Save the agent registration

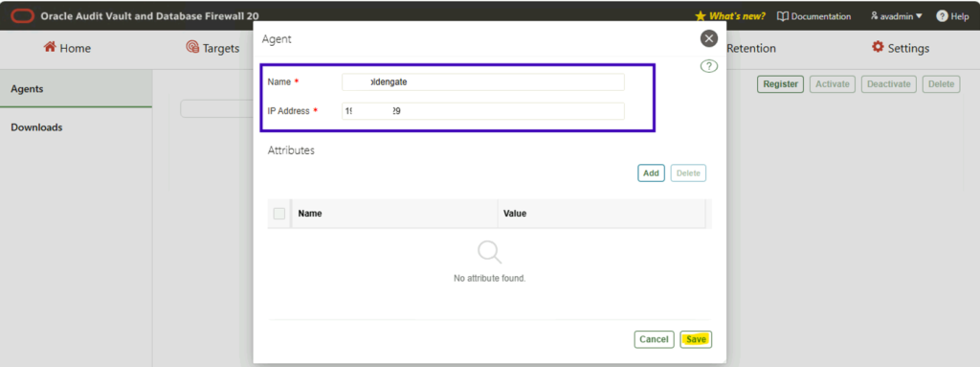tap(696, 339)
